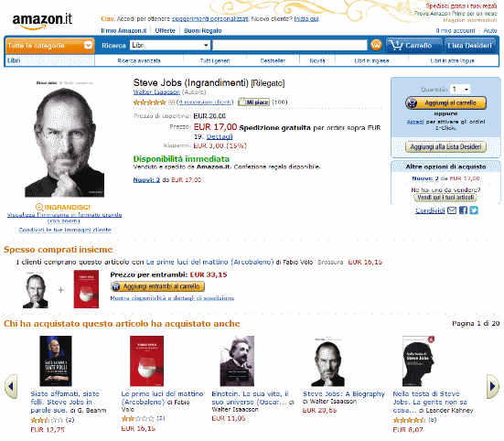The image size is (504, 441).
Task: Open the Einstein book cover thumbnail
Action: coord(237,361)
